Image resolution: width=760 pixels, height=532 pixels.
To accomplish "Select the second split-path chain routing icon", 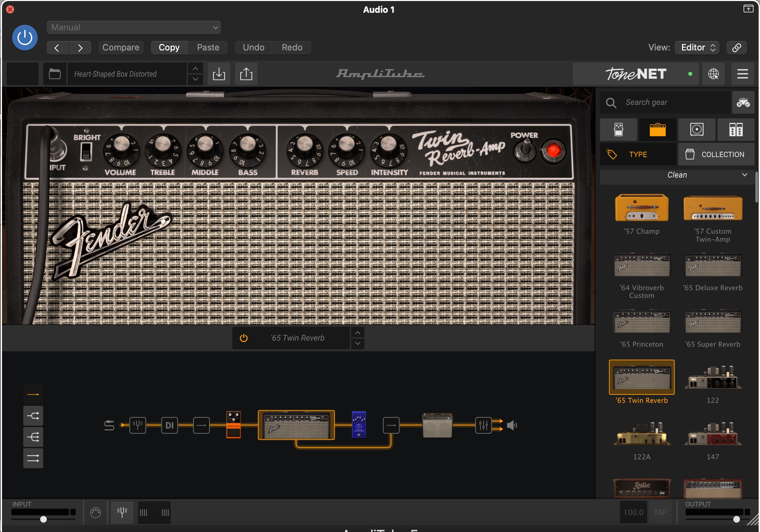I will [33, 416].
